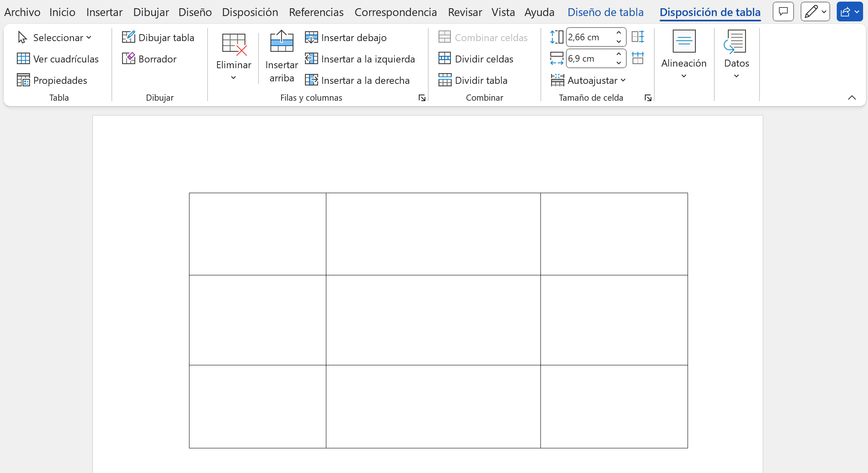Click Insertar debajo icon
Viewport: 868px width, 473px height.
tap(312, 37)
